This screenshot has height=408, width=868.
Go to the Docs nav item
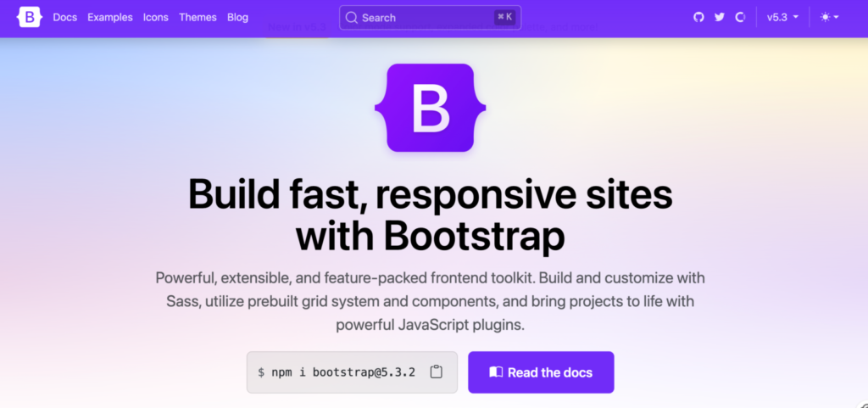[64, 17]
